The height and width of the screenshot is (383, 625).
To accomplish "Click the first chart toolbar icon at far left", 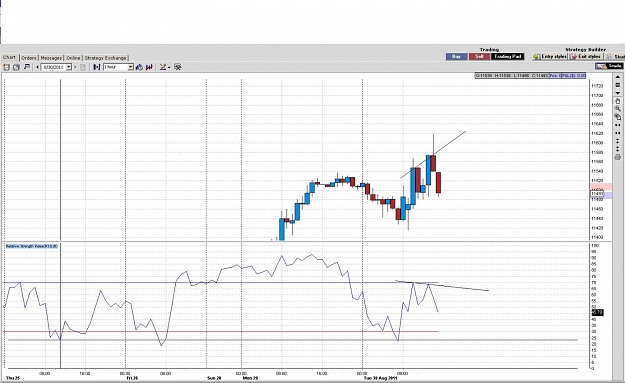I will [x=6, y=67].
